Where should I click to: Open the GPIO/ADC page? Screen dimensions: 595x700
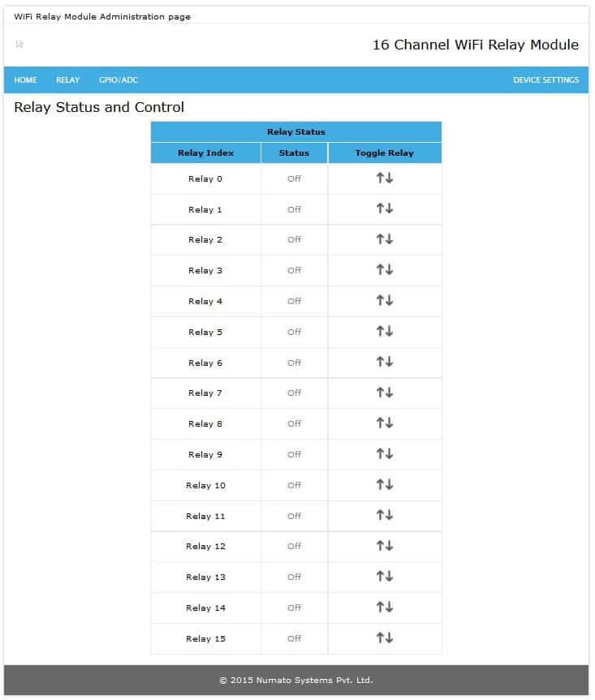pyautogui.click(x=119, y=80)
